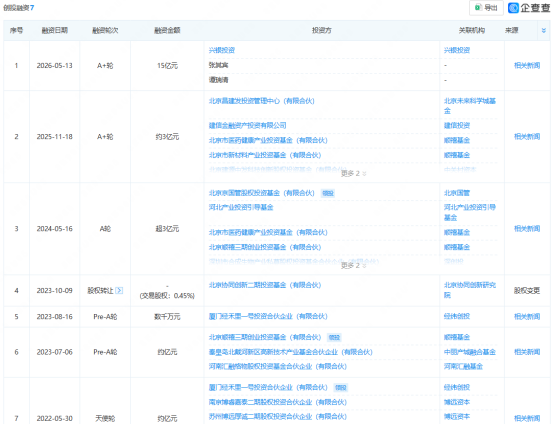
Task: Click the 2023-10-09 date cell
Action: click(x=54, y=291)
